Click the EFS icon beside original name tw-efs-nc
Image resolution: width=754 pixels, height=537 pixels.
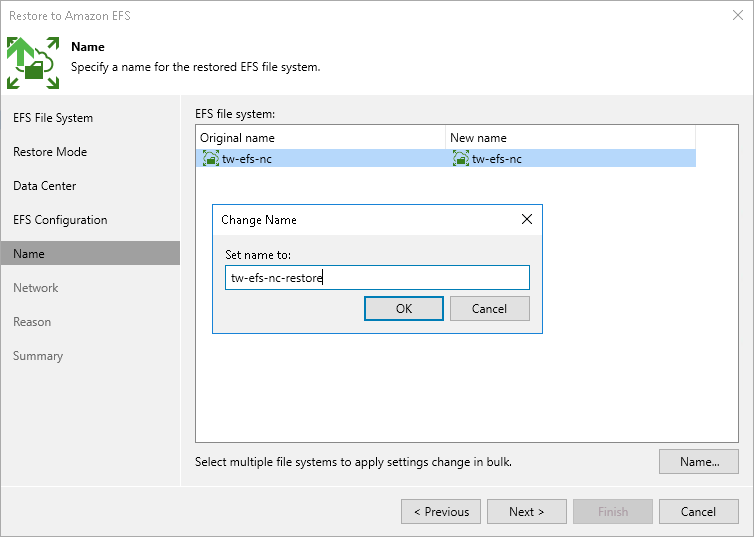click(x=210, y=158)
